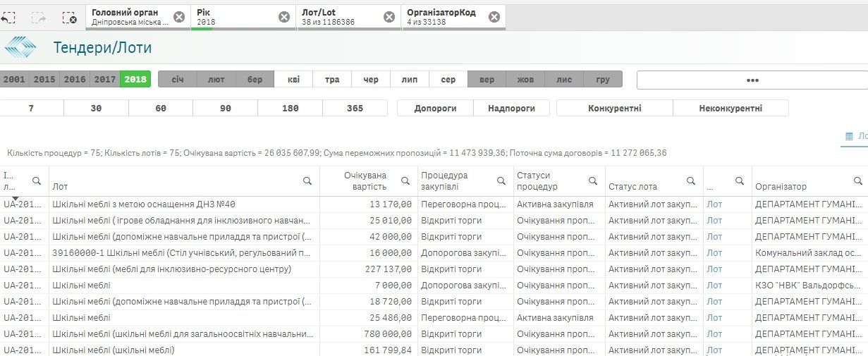The width and height of the screenshot is (868, 356).
Task: Toggle the кві month filter
Action: 293,80
